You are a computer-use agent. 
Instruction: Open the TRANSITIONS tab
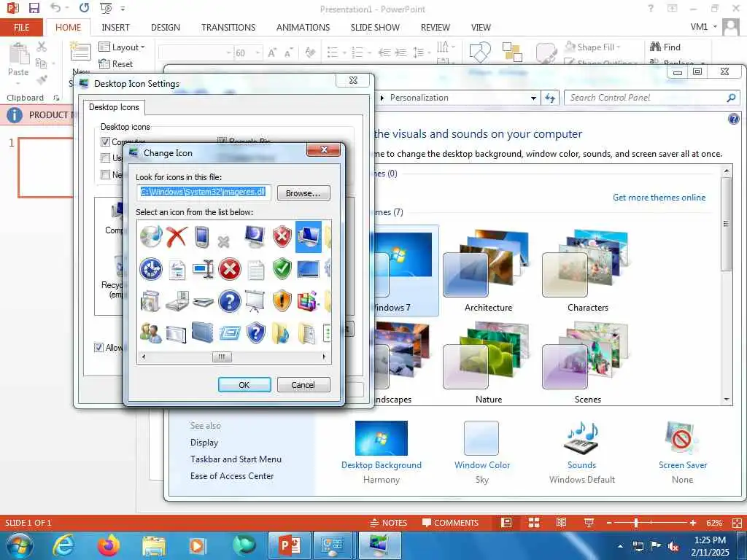coord(228,27)
